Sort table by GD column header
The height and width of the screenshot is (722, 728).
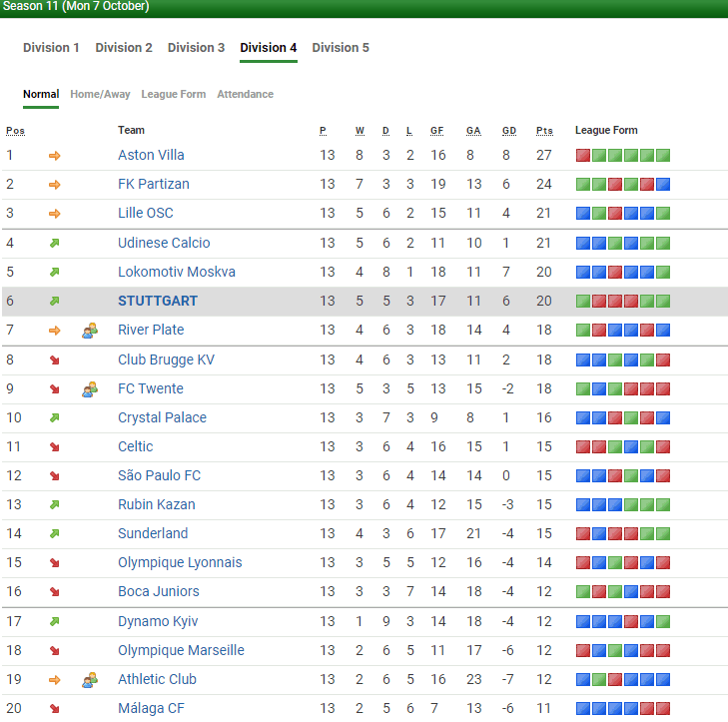tap(509, 131)
